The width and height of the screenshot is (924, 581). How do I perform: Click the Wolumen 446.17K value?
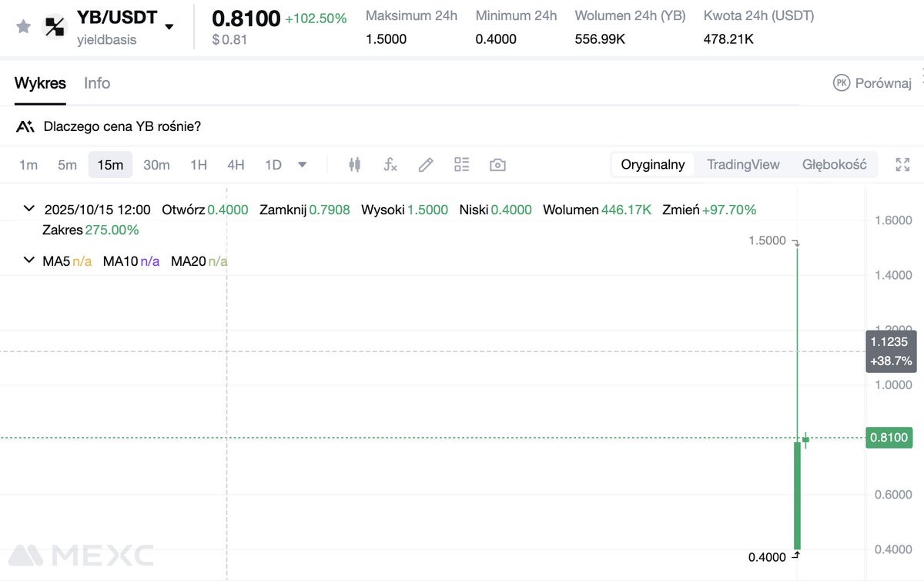[626, 210]
